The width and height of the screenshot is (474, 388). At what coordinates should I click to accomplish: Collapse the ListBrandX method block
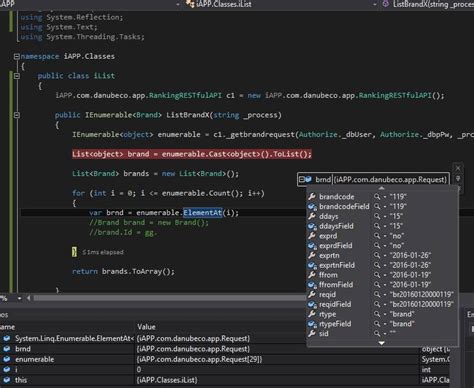(17, 115)
